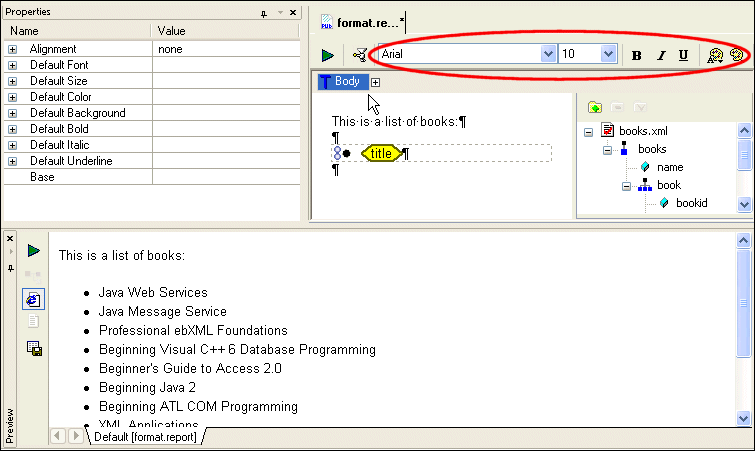Select the Body section label
This screenshot has height=451, width=755.
[x=342, y=82]
